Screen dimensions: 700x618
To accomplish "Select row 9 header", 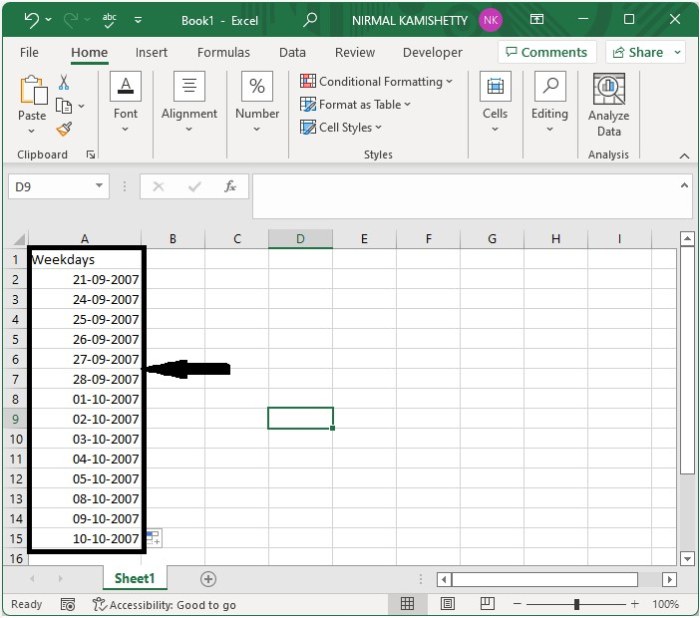I will click(16, 419).
